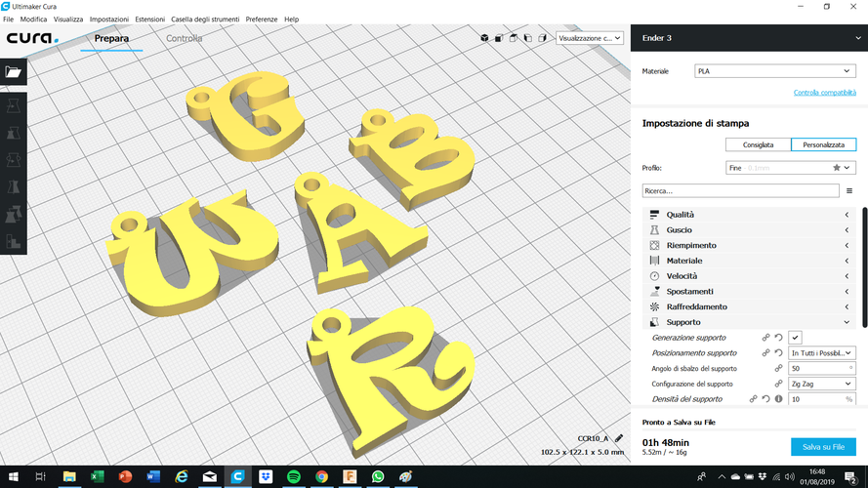Click the Controlla compatibilità link
The width and height of the screenshot is (868, 488).
(825, 93)
